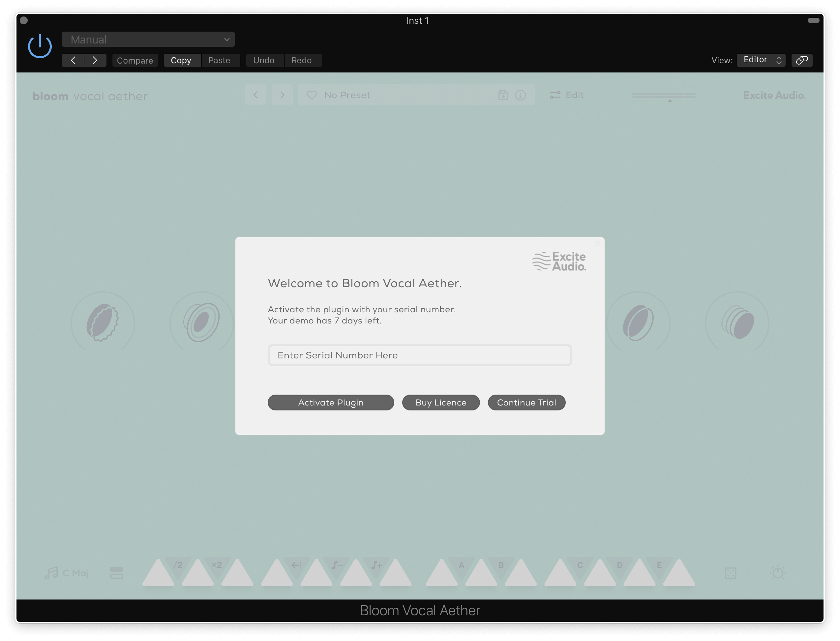
Task: Click Buy Licence
Action: (441, 403)
